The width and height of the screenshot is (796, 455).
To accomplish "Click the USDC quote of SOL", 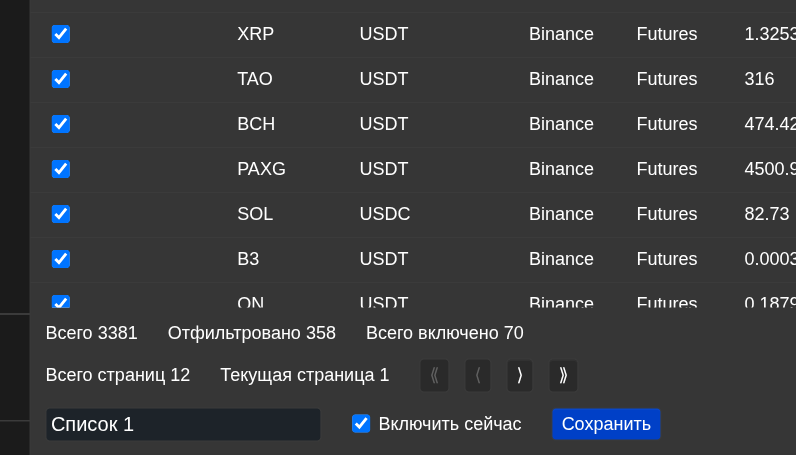I will [x=385, y=214].
